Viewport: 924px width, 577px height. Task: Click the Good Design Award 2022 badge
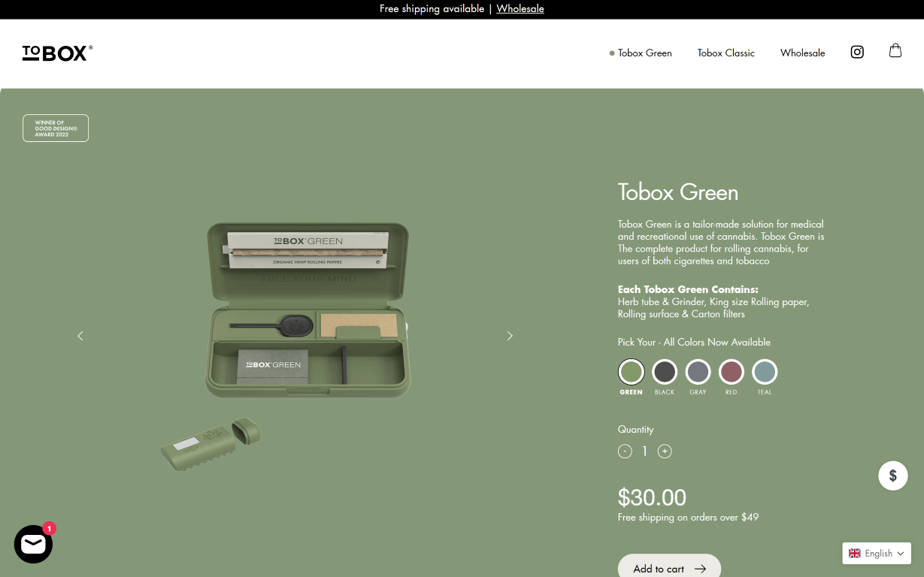[55, 128]
